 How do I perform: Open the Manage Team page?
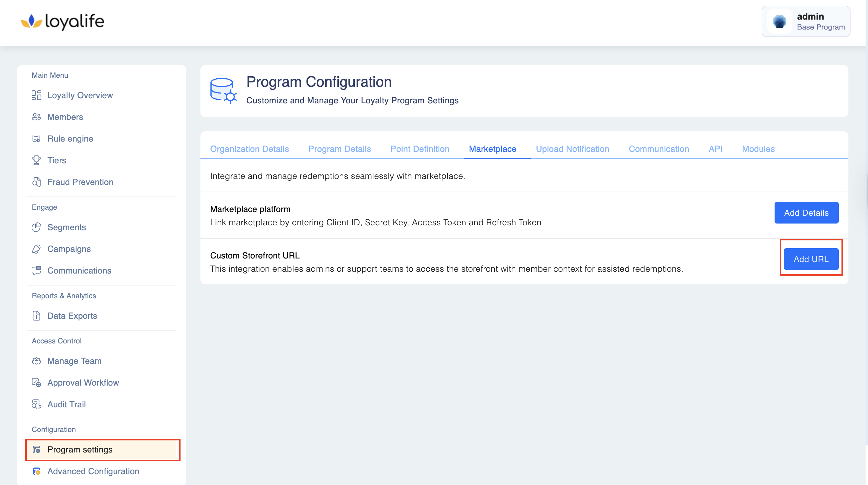pyautogui.click(x=74, y=361)
